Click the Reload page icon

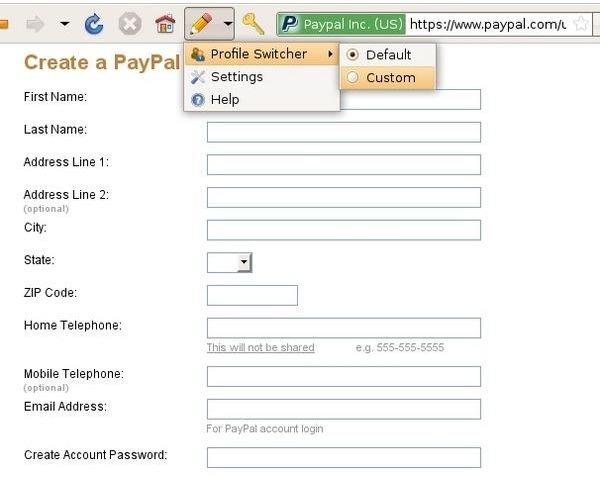94,24
